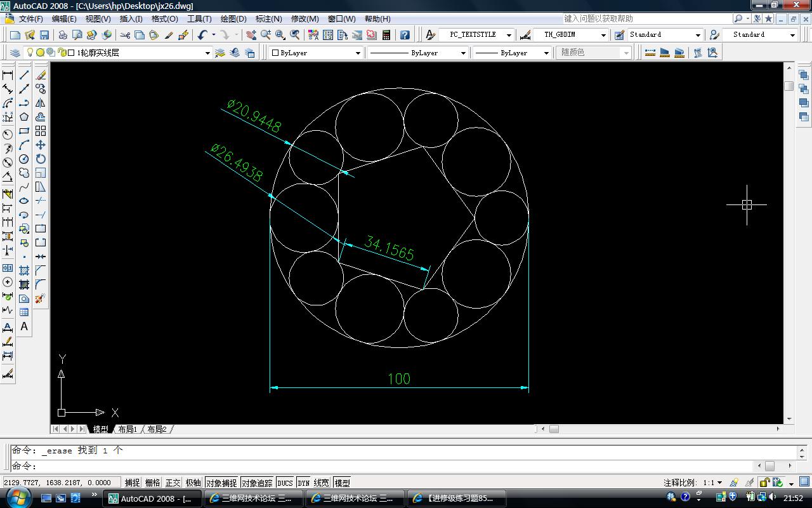Toggle 极轴 polar tracking

(x=193, y=483)
